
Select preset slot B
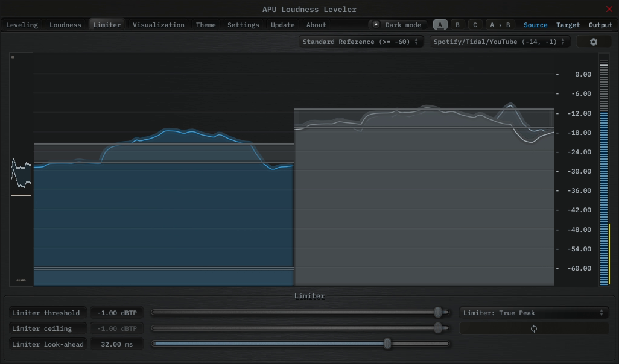point(457,25)
